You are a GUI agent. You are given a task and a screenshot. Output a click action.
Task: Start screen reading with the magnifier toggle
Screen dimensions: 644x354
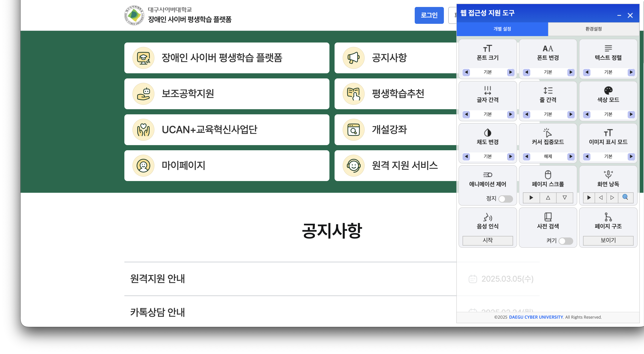626,197
